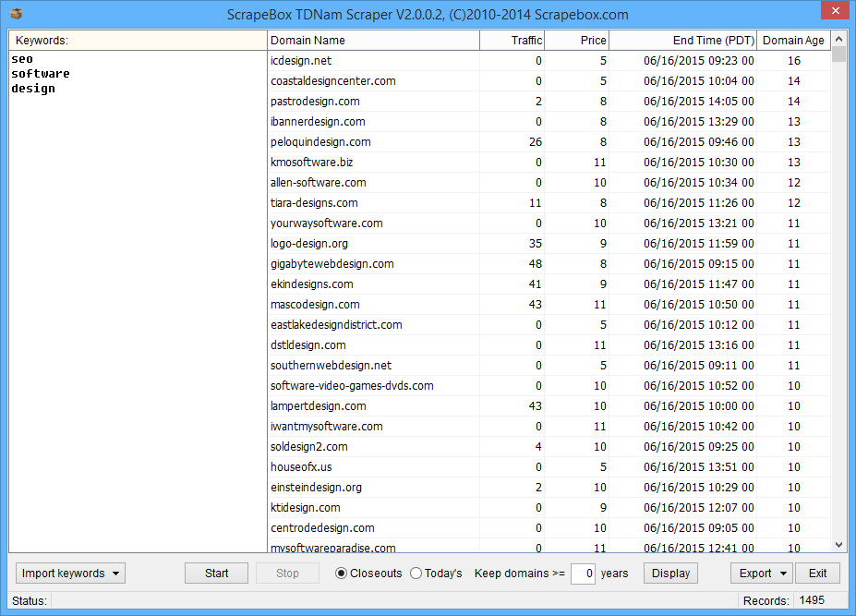This screenshot has height=616, width=856.
Task: Sort by End Time (PDT) column header
Action: pos(683,41)
